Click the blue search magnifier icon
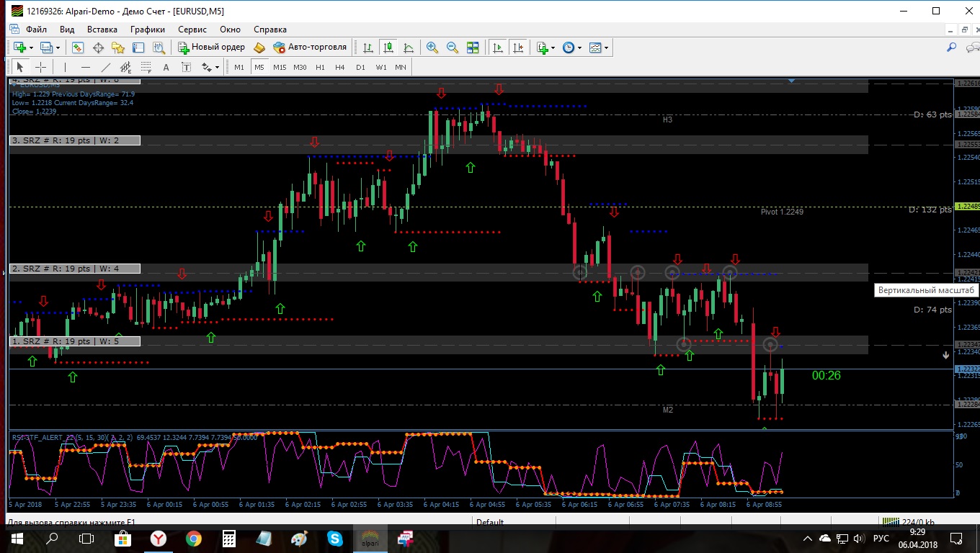 click(x=951, y=48)
